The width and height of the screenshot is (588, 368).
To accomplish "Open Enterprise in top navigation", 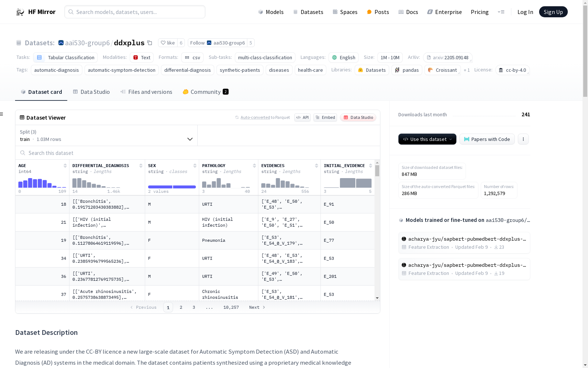I will 444,12.
